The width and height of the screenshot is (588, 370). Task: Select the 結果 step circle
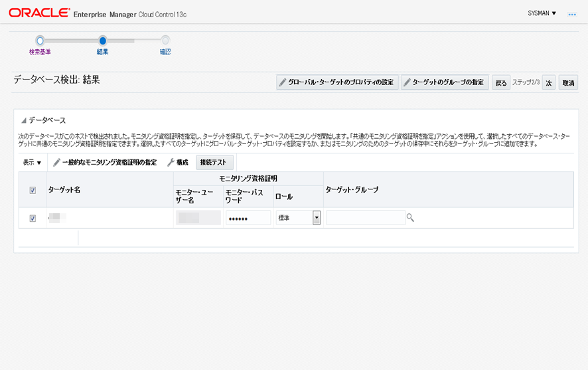pos(102,41)
